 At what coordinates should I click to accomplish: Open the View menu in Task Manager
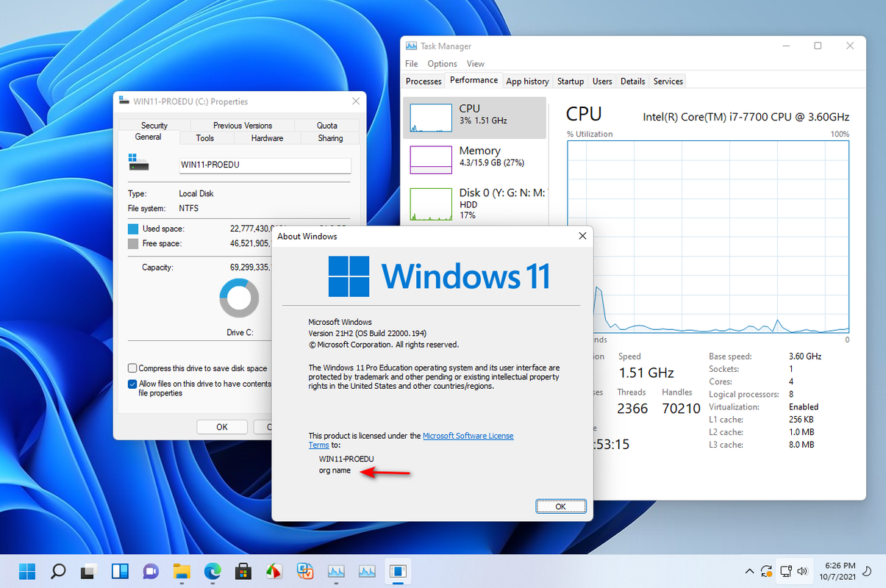pyautogui.click(x=476, y=64)
